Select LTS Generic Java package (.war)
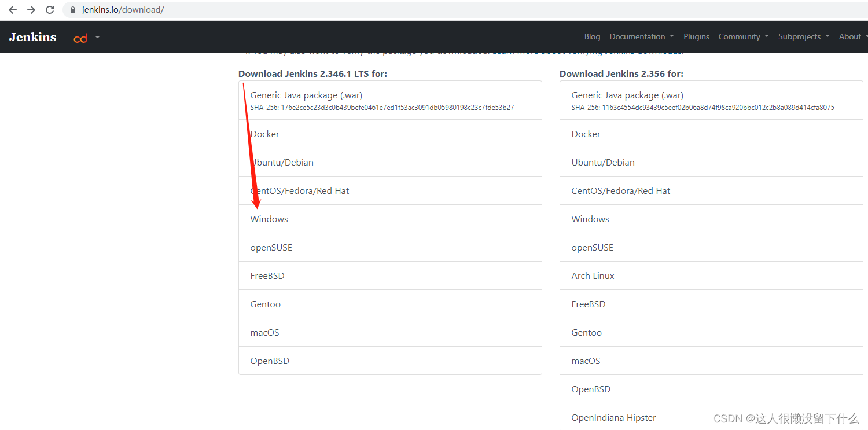The image size is (868, 430). (306, 95)
